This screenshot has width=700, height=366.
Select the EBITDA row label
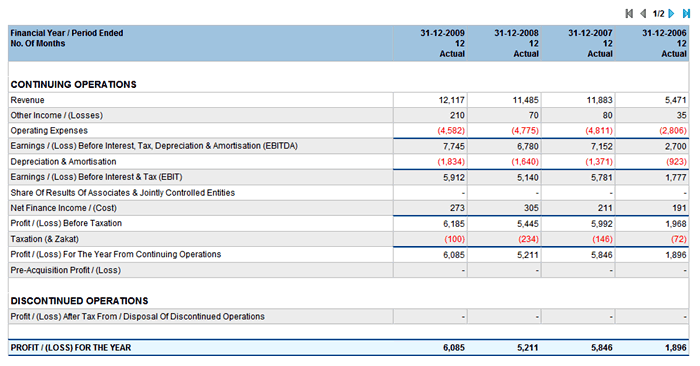tap(154, 146)
